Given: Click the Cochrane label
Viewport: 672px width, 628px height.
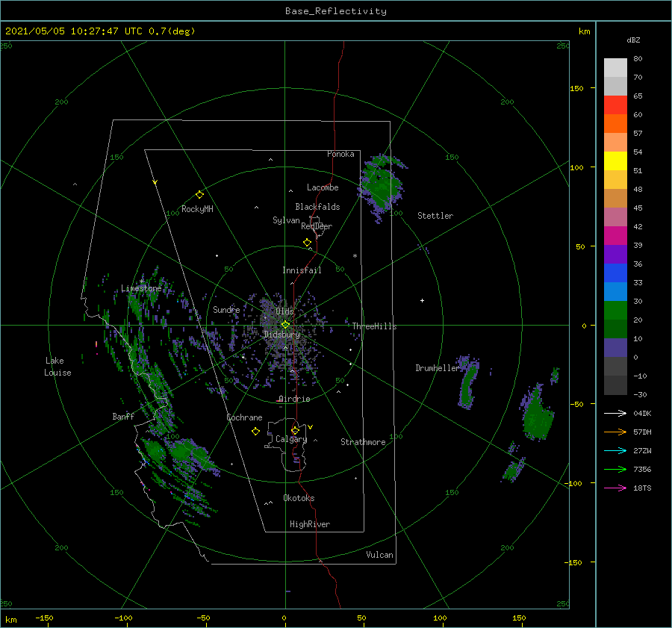Looking at the screenshot, I should point(244,417).
